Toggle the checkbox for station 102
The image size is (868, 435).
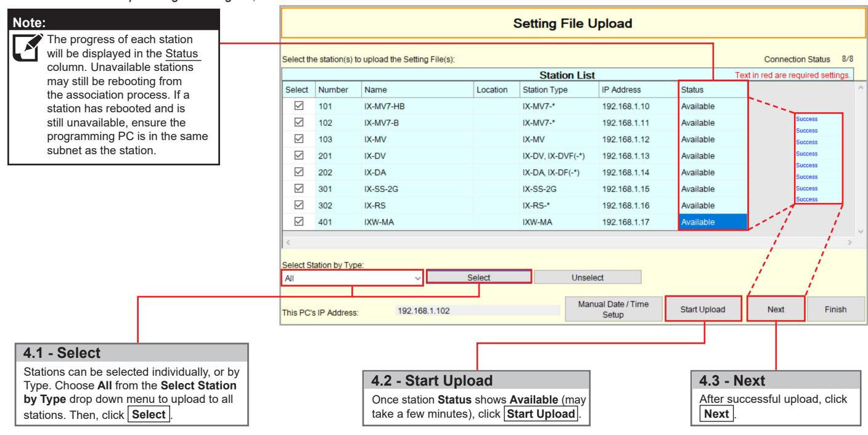point(298,123)
